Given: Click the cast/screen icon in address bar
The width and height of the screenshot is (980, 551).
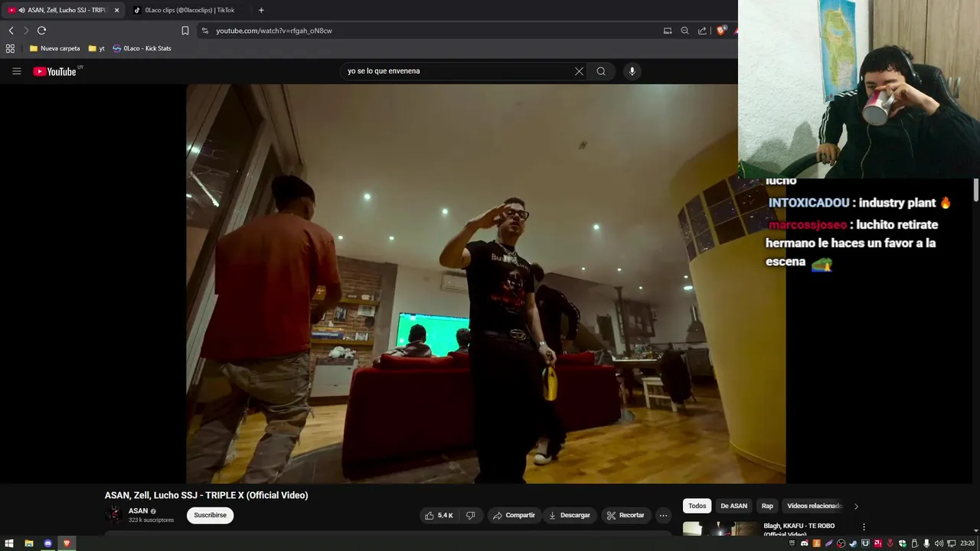Looking at the screenshot, I should [668, 31].
